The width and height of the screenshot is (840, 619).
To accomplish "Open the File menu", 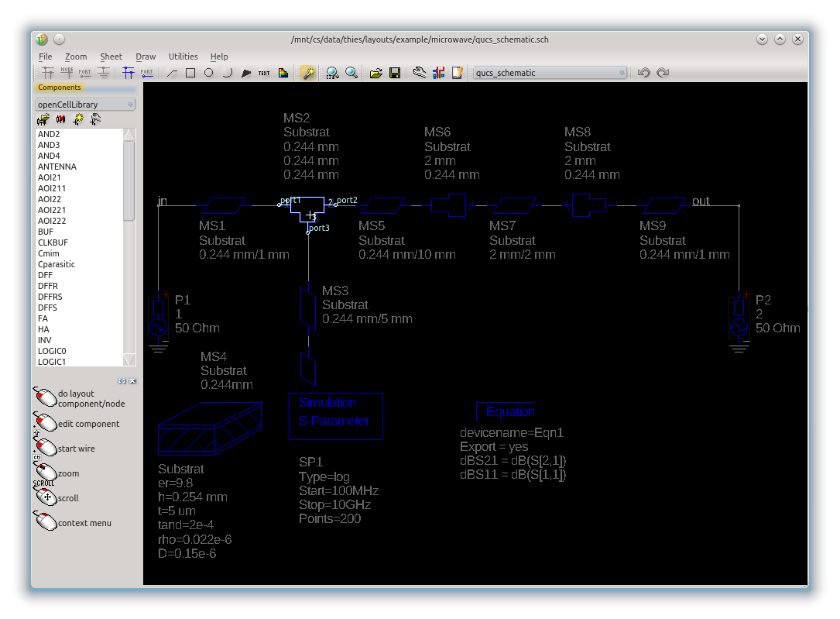I will [46, 57].
